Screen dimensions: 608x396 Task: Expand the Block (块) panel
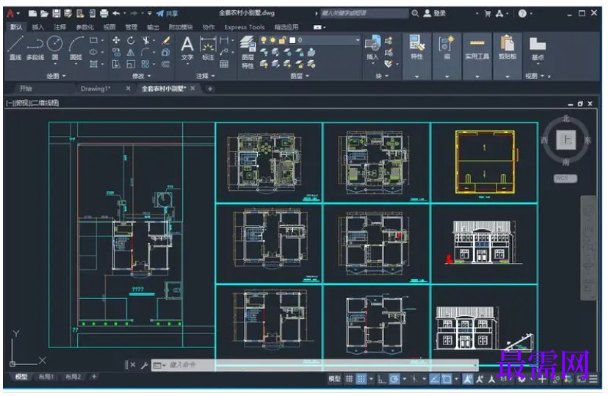[x=382, y=76]
